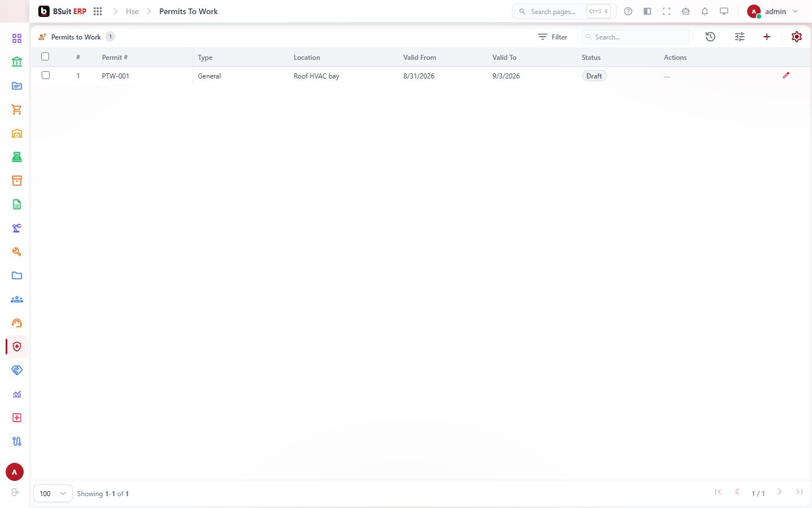Enter fullscreen mode via top bar icon
The height and width of the screenshot is (508, 812).
[667, 11]
